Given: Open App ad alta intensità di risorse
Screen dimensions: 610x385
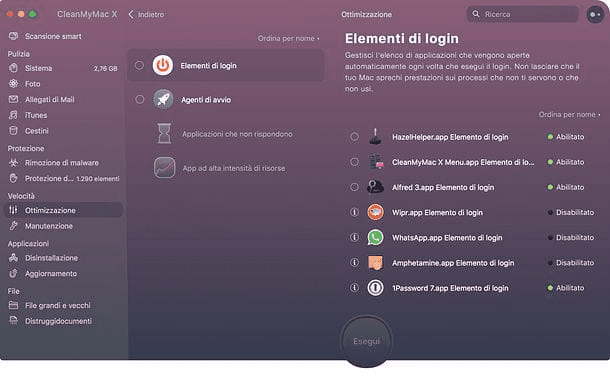Looking at the screenshot, I should (234, 168).
